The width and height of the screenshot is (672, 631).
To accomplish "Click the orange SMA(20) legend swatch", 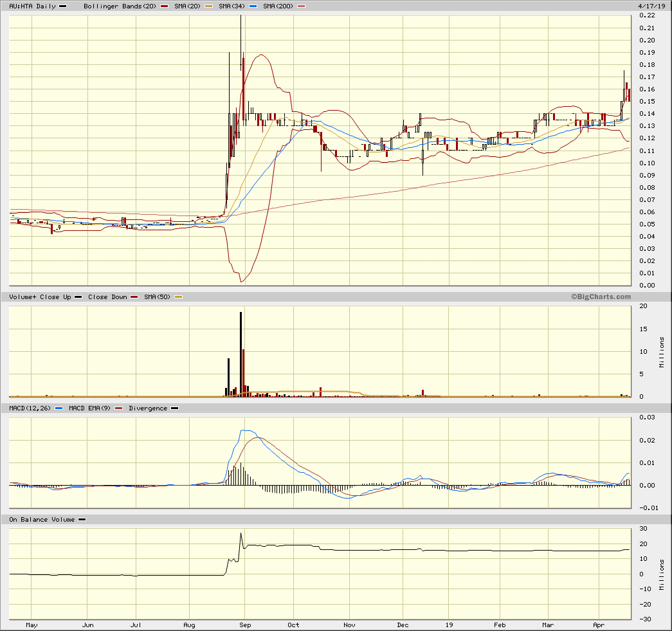I will (x=208, y=6).
